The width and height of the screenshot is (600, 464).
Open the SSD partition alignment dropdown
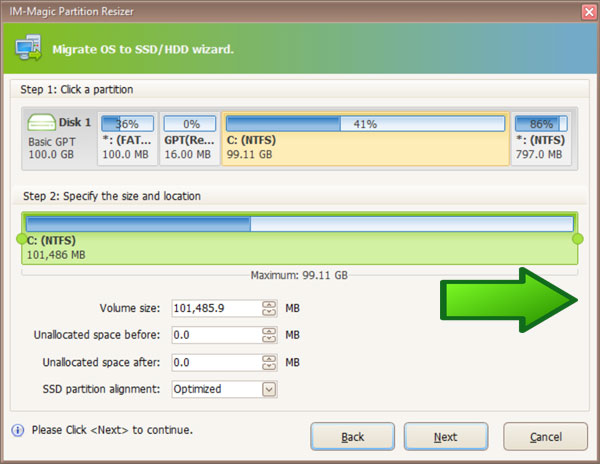[269, 389]
